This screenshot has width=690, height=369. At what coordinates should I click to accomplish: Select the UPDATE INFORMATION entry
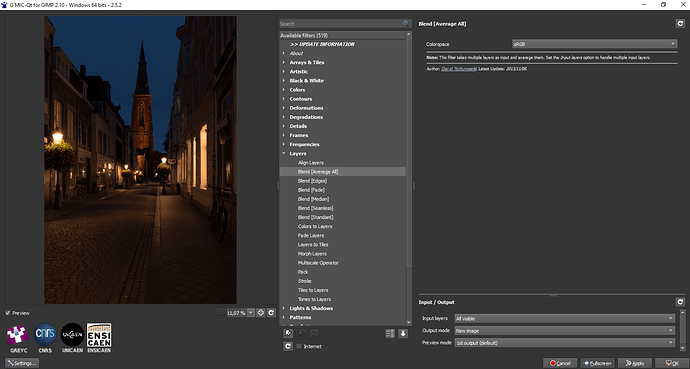point(322,44)
